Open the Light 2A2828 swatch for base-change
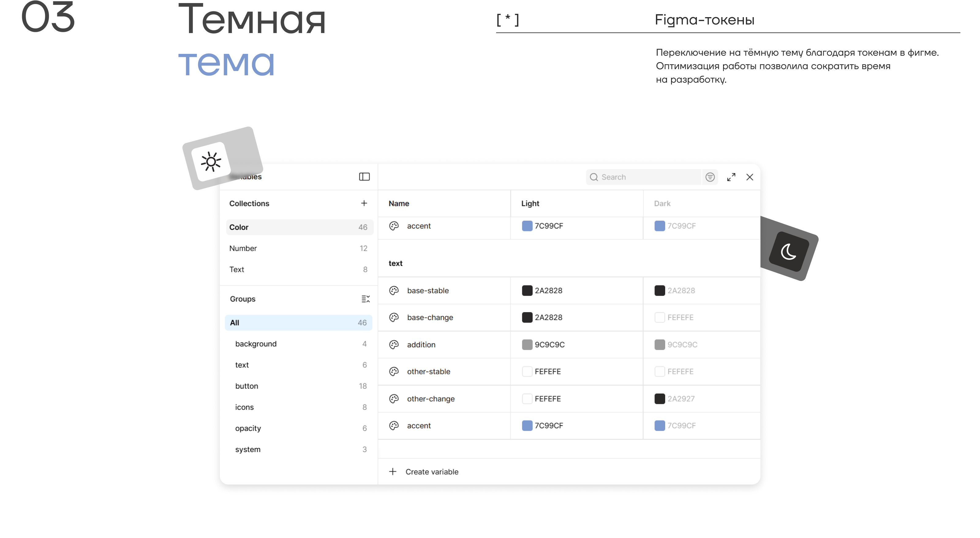Viewport: 980px width, 538px height. (527, 317)
